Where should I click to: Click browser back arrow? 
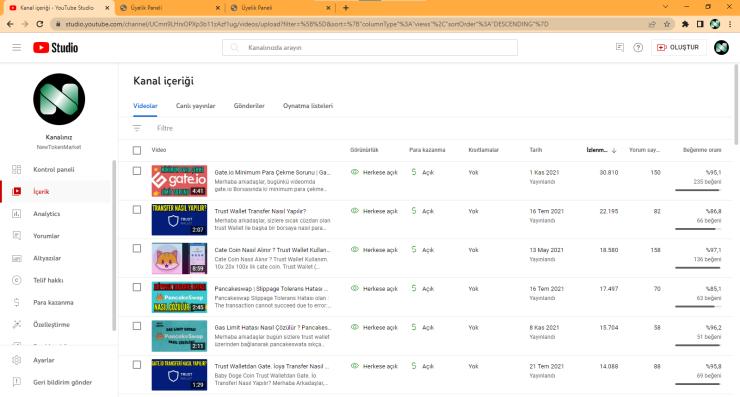click(10, 24)
